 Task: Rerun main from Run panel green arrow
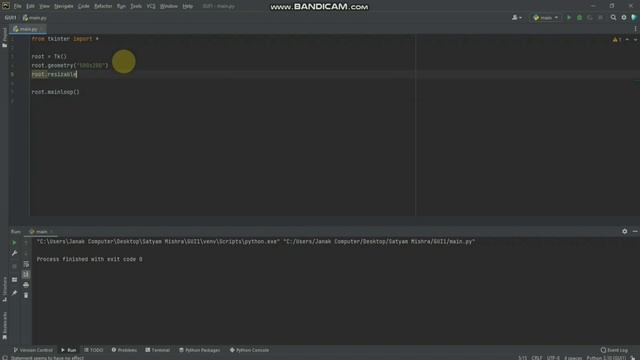pyautogui.click(x=14, y=242)
